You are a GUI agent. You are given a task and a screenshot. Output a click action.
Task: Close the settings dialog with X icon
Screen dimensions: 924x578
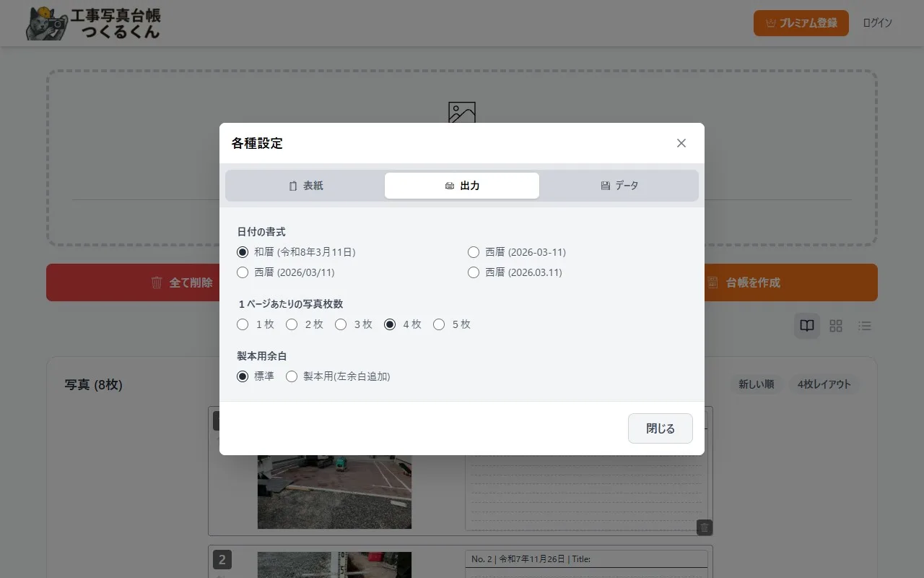click(x=681, y=143)
